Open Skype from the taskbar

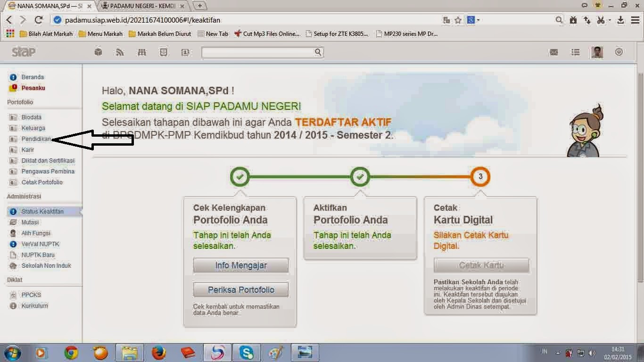(x=247, y=353)
